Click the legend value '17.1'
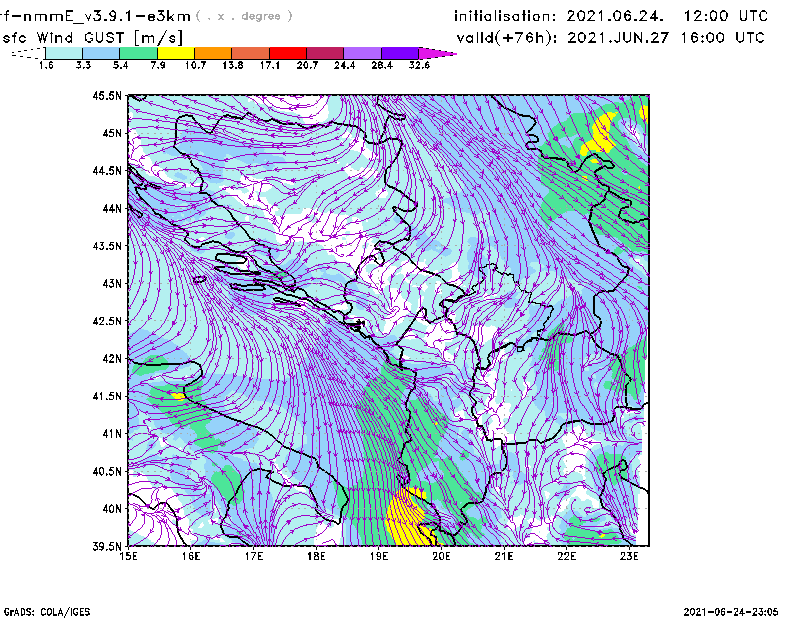The image size is (800, 618). 269,65
